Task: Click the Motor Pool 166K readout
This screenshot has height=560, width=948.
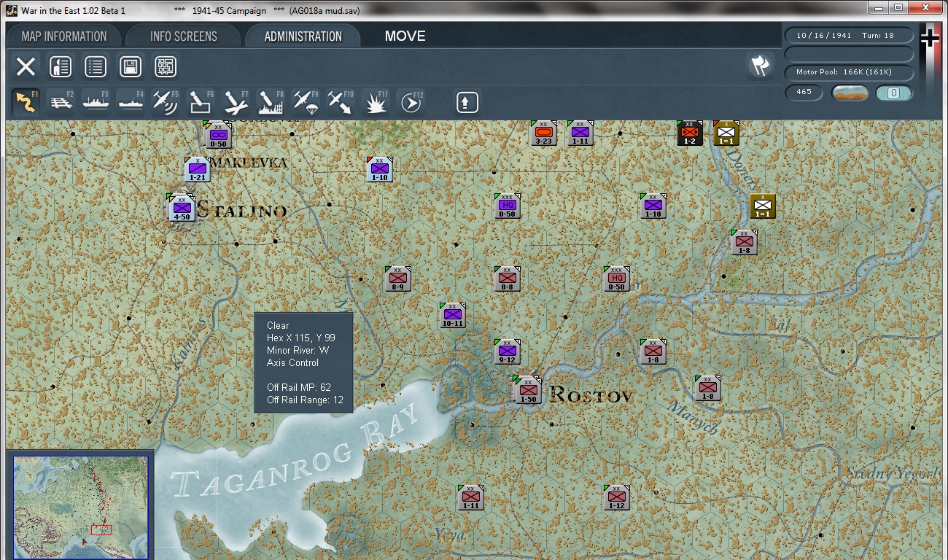Action: coord(849,72)
